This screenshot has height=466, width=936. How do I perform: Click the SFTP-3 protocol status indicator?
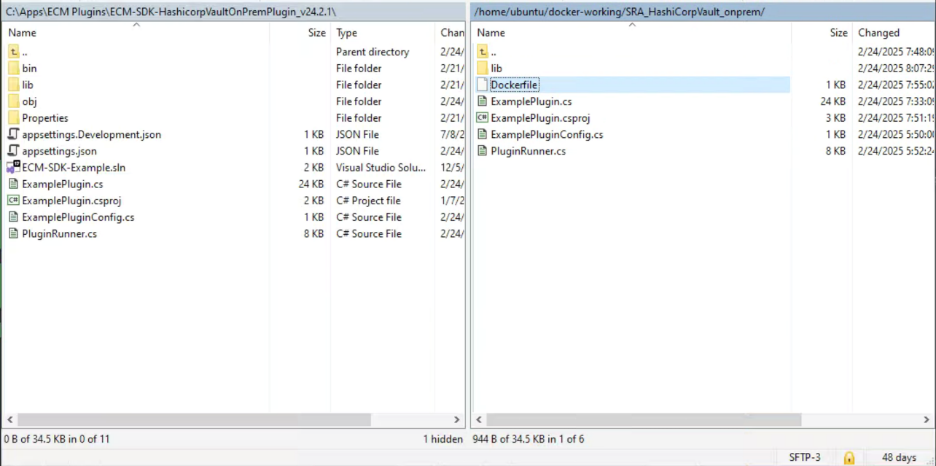(804, 458)
